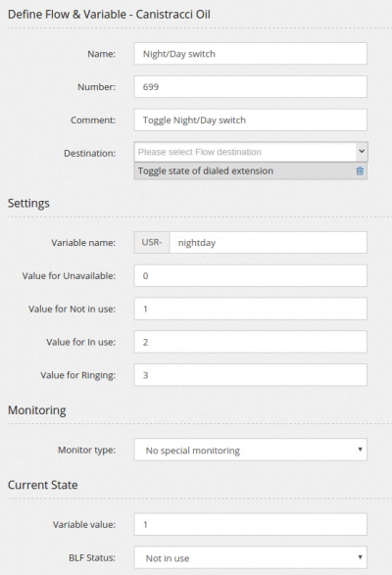The image size is (392, 575).
Task: Focus the Value for Unavailable field
Action: pyautogui.click(x=250, y=275)
